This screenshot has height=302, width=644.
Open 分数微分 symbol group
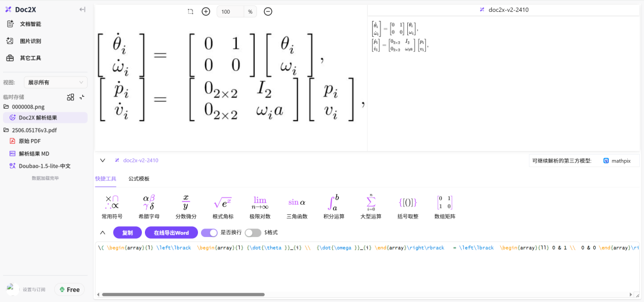coord(186,207)
